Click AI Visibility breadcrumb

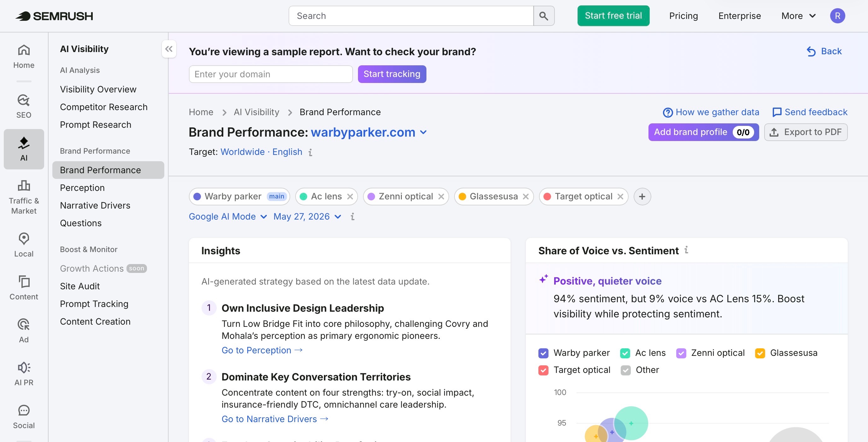click(x=256, y=112)
